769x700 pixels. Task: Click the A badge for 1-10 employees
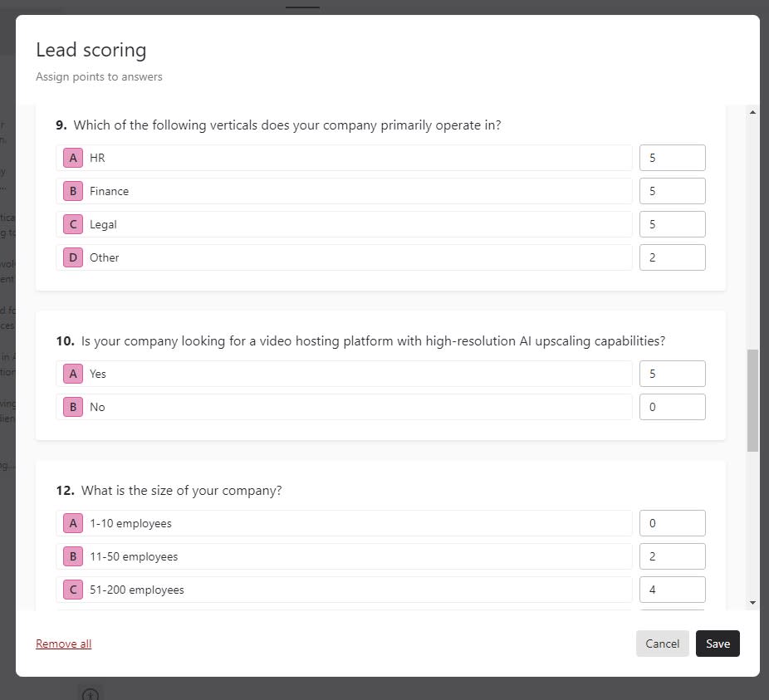click(73, 523)
